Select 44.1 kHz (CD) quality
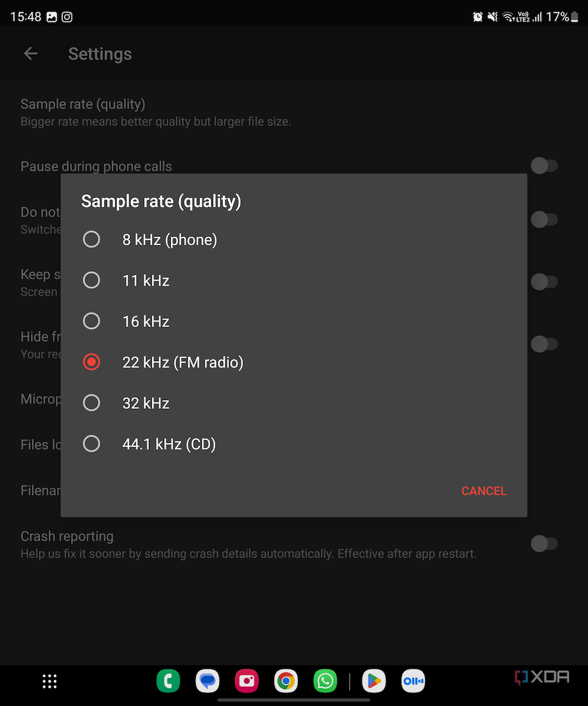The width and height of the screenshot is (588, 706). pyautogui.click(x=92, y=444)
